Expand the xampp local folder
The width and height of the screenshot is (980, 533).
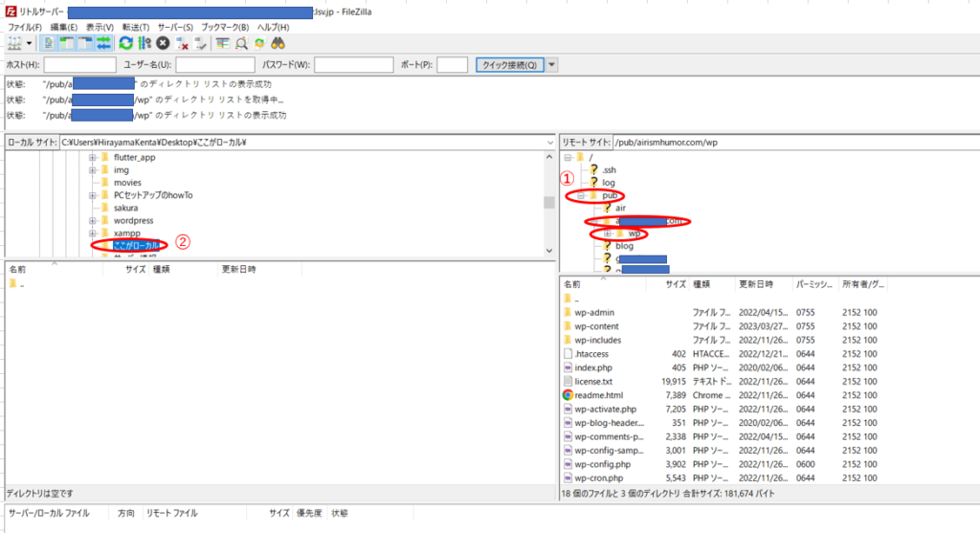[x=93, y=233]
